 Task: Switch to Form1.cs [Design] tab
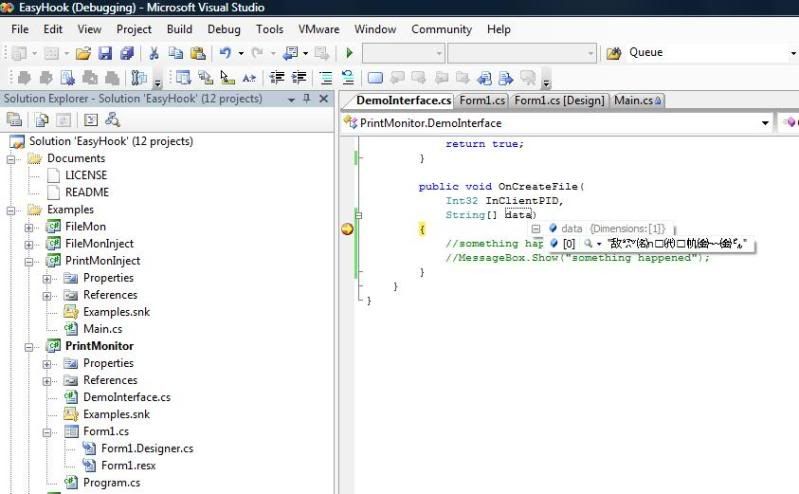[559, 100]
